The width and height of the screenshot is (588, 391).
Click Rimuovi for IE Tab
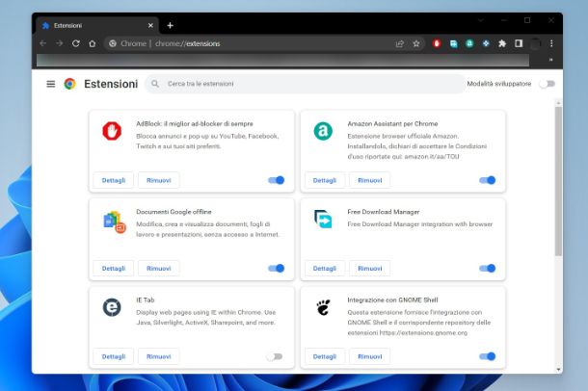159,356
